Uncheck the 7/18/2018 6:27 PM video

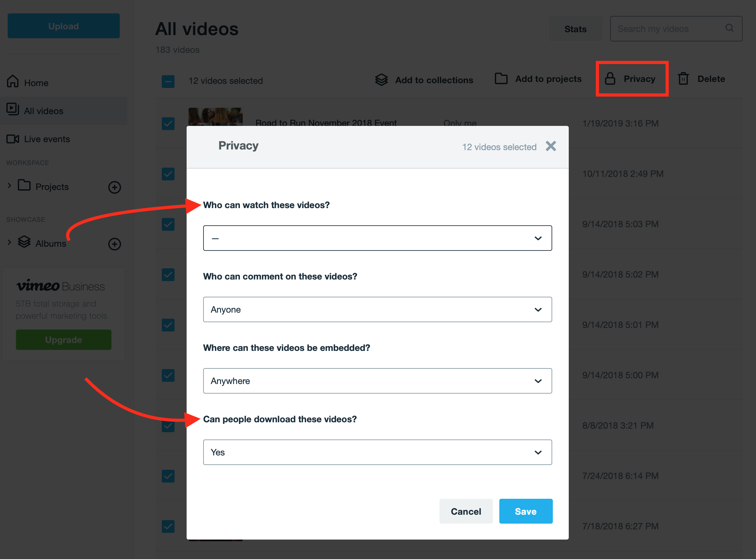pyautogui.click(x=168, y=526)
